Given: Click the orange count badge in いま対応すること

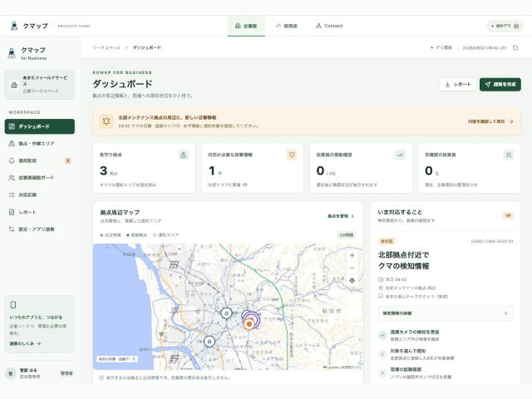Looking at the screenshot, I should click(508, 216).
